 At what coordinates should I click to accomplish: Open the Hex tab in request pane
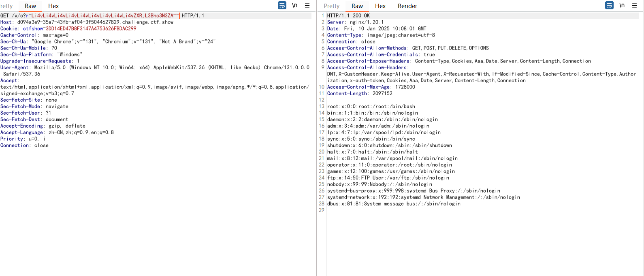(53, 6)
